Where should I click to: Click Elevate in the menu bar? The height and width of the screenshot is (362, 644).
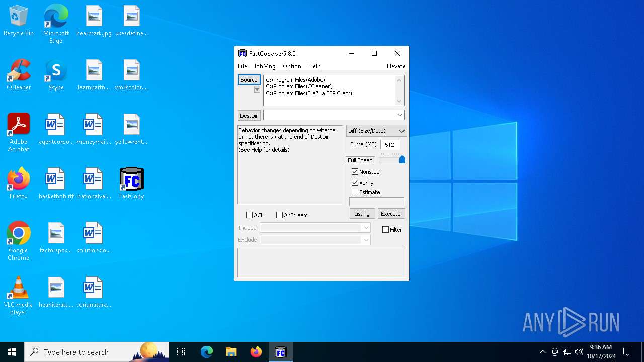pos(396,66)
